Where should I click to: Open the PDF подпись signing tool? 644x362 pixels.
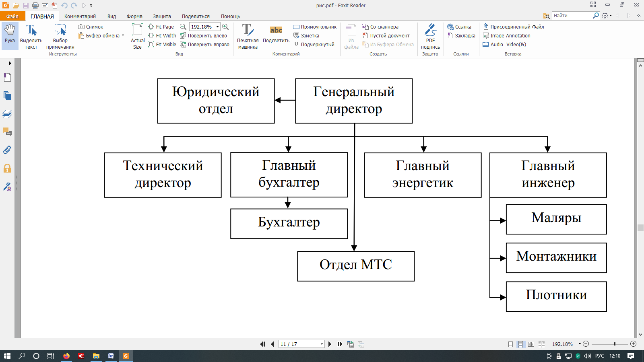(x=430, y=36)
